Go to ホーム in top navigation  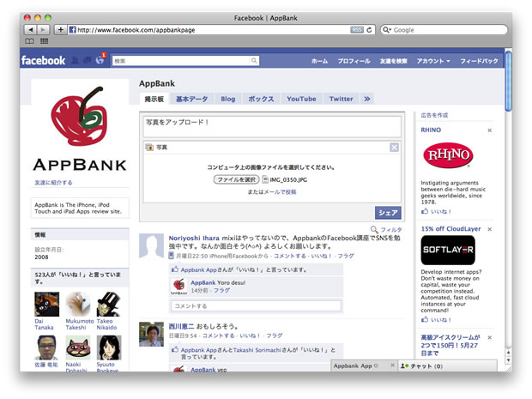click(x=319, y=61)
